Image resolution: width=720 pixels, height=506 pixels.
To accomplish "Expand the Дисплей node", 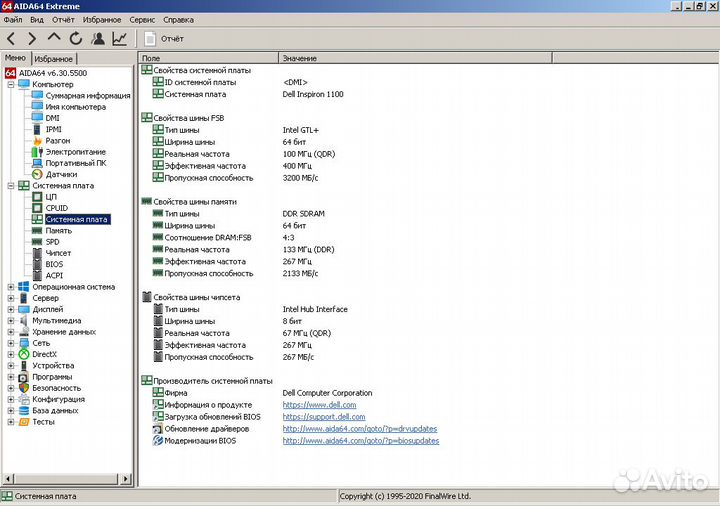I will tap(11, 309).
